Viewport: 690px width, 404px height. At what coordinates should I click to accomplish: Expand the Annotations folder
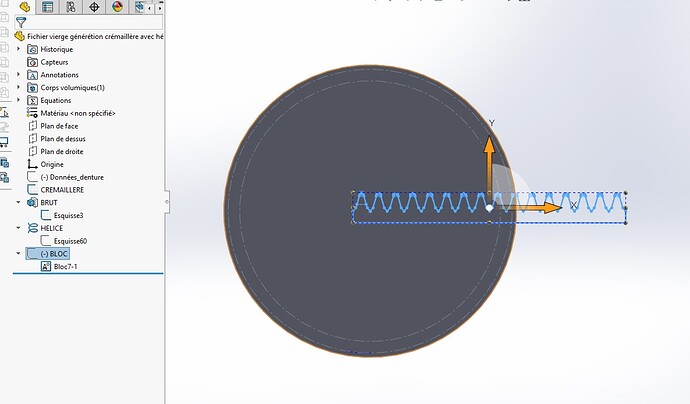18,74
